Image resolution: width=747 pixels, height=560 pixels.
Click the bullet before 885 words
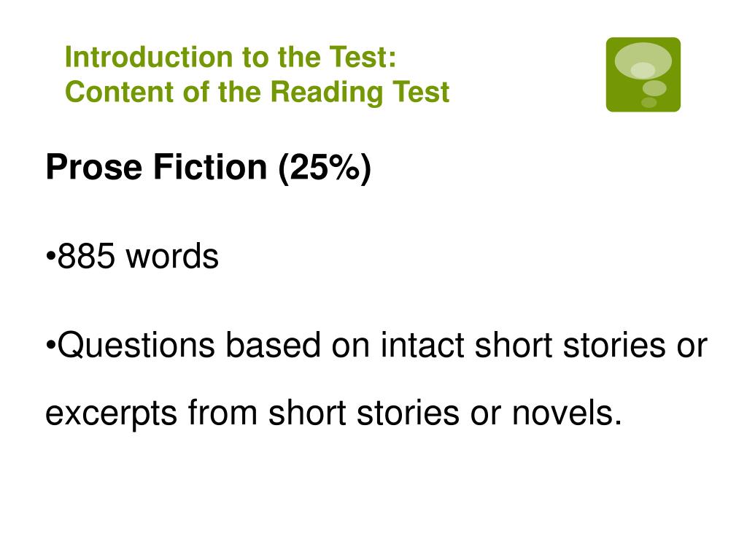[50, 256]
